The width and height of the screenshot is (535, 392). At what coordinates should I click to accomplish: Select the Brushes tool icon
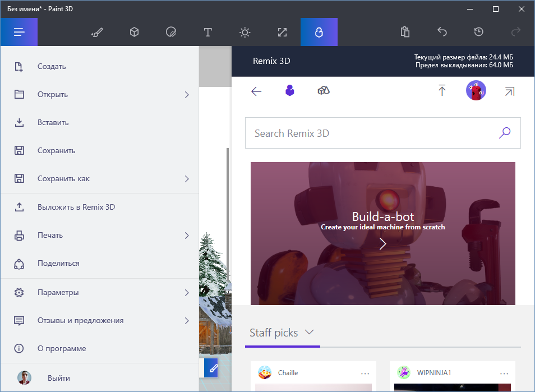coord(97,32)
